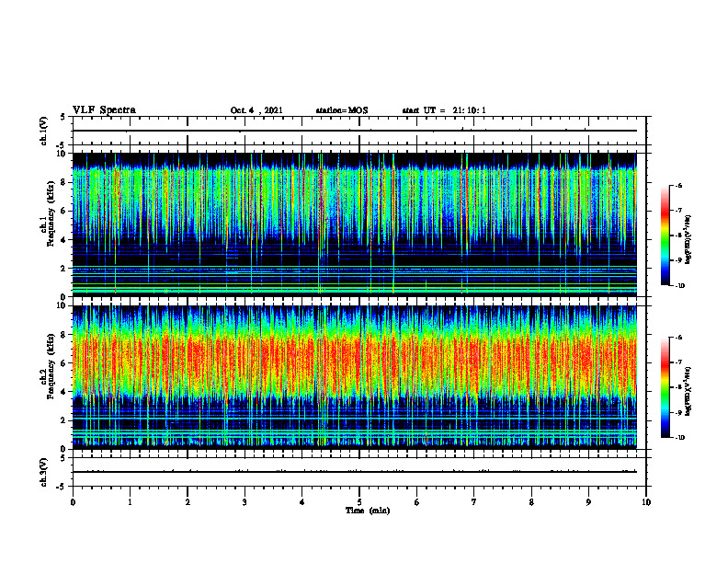Click the "6" kHz label on ch.2 frequency axis
728x563 pixels.
pyautogui.click(x=63, y=363)
